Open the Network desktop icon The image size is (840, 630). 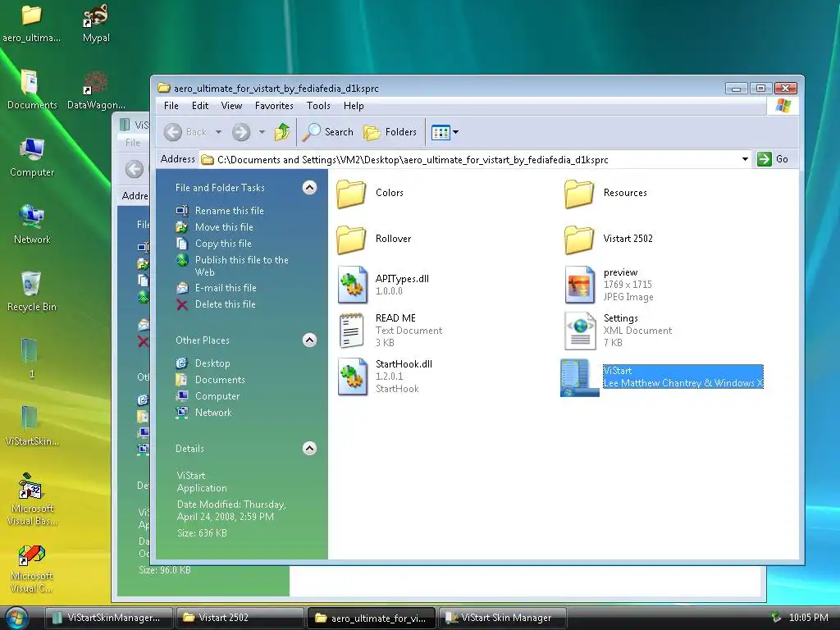click(x=32, y=224)
